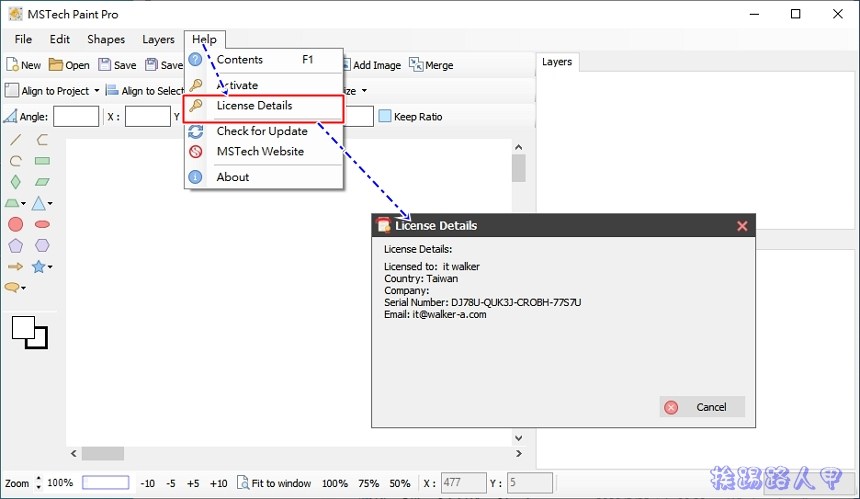Select the Parallelogram shape tool

(x=42, y=182)
